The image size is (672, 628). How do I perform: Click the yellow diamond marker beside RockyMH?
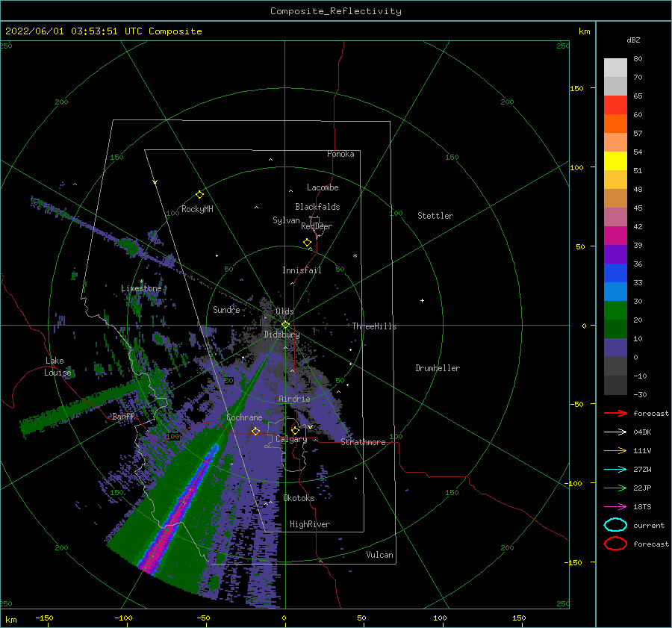[199, 195]
